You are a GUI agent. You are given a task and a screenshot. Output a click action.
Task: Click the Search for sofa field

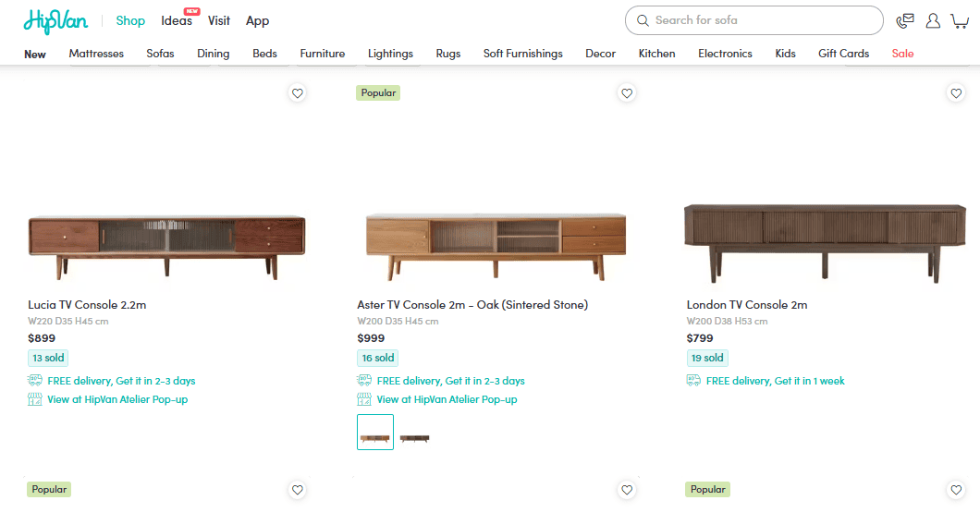coord(753,20)
